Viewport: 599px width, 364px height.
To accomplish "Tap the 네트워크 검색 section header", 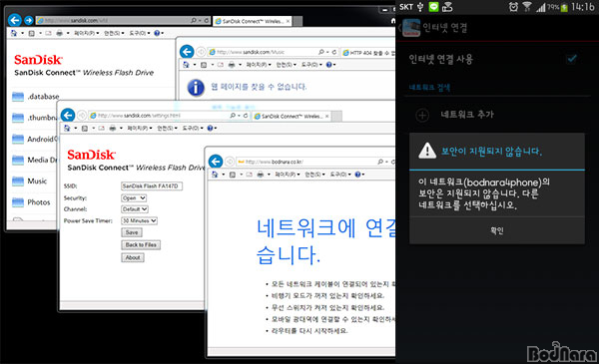I will [x=429, y=88].
